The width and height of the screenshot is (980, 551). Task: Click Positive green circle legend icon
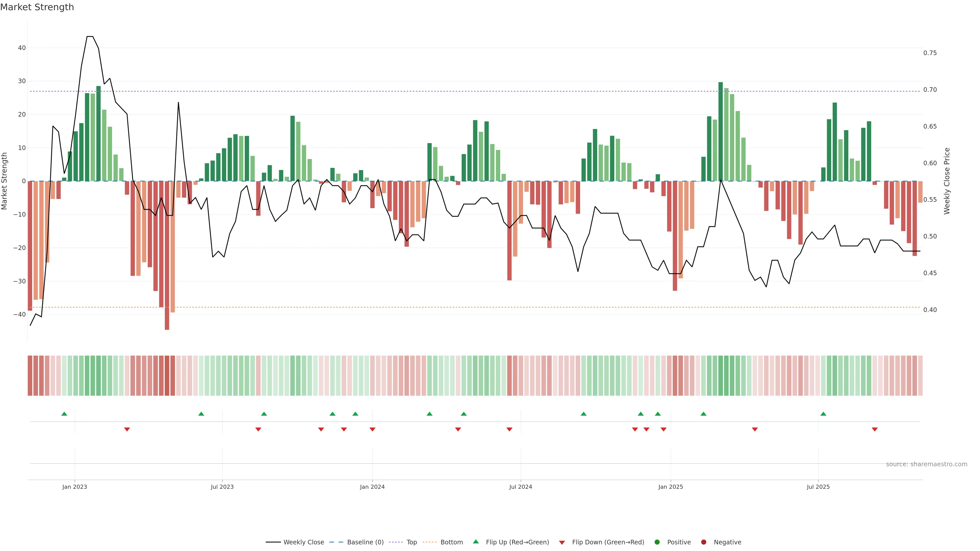(657, 542)
